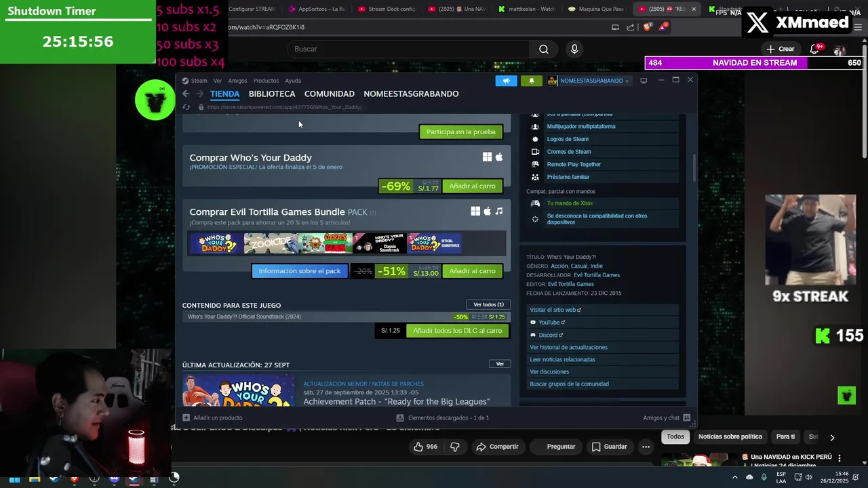Dislike the YouTube video
Viewport: 868px width, 488px height.
click(455, 447)
